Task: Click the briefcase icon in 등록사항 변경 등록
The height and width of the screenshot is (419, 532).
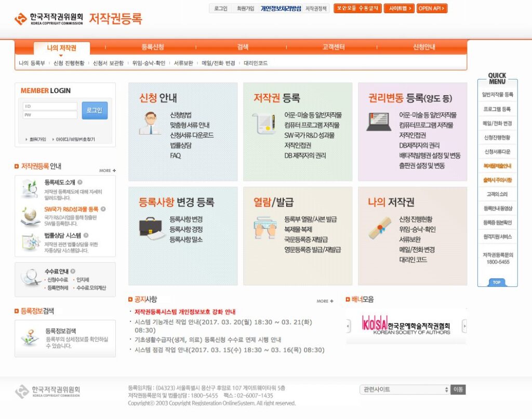Action: (x=150, y=227)
